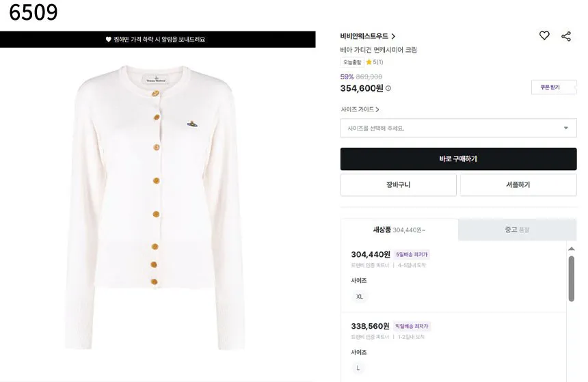Screen dimensions: 588x382
Task: Click the share icon
Action: pos(566,36)
